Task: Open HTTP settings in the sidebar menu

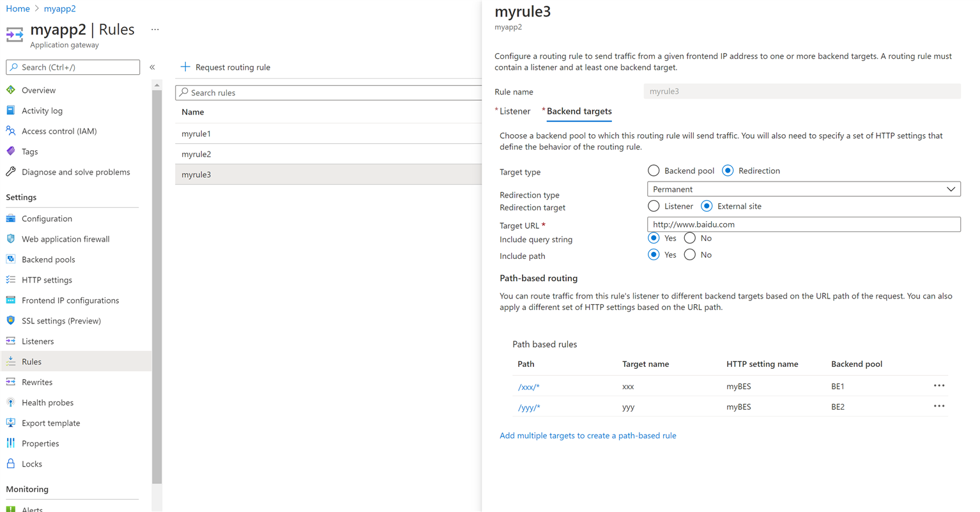Action: (x=47, y=280)
